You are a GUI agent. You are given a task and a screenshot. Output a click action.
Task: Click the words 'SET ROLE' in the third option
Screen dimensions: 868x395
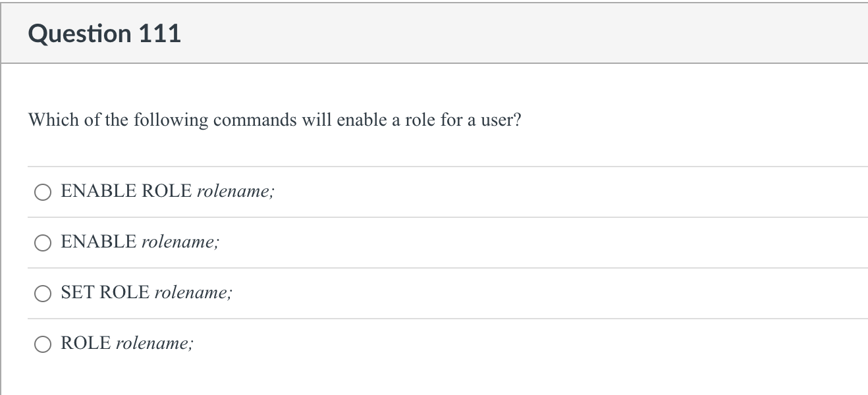[x=105, y=293]
